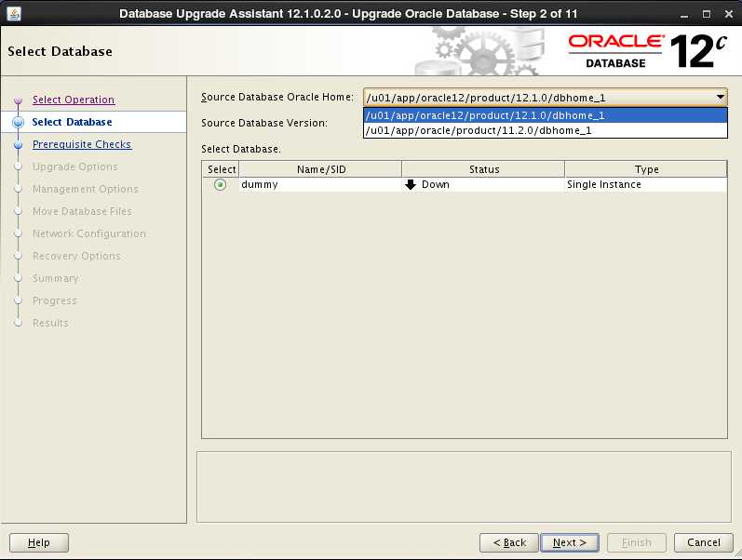Choose the oracle12 12.1.0 dbhome_1 option
742x560 pixels.
click(546, 115)
